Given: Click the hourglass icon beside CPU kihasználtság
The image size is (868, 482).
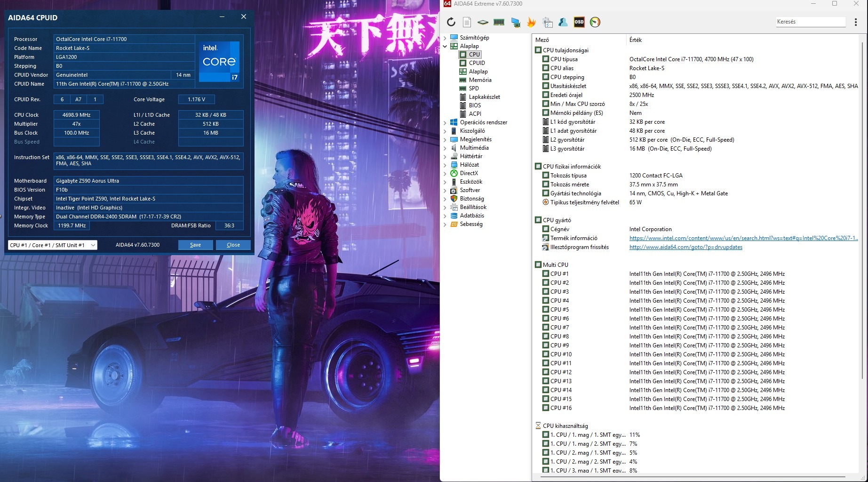Looking at the screenshot, I should pyautogui.click(x=538, y=426).
